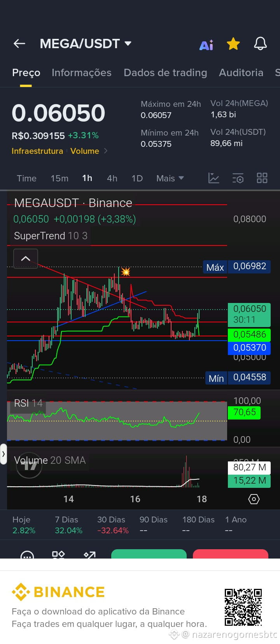280x644 pixels.
Task: Click the green 0,05486 price tag
Action: coord(249,334)
